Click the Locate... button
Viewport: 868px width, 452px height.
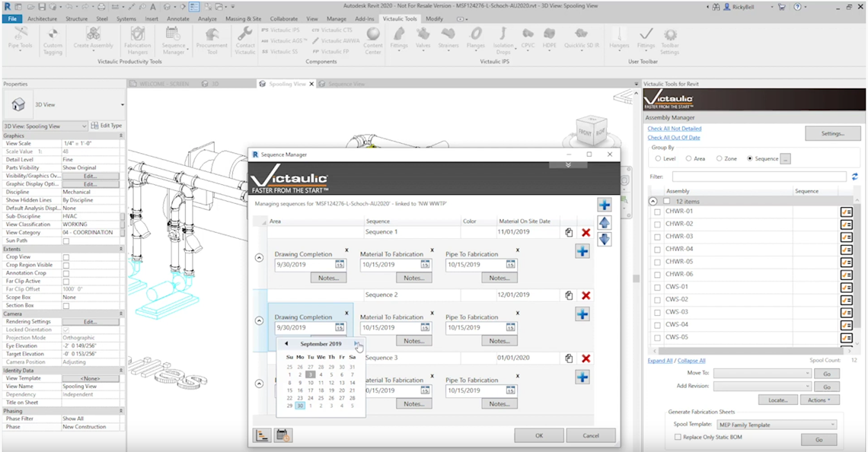pyautogui.click(x=777, y=400)
